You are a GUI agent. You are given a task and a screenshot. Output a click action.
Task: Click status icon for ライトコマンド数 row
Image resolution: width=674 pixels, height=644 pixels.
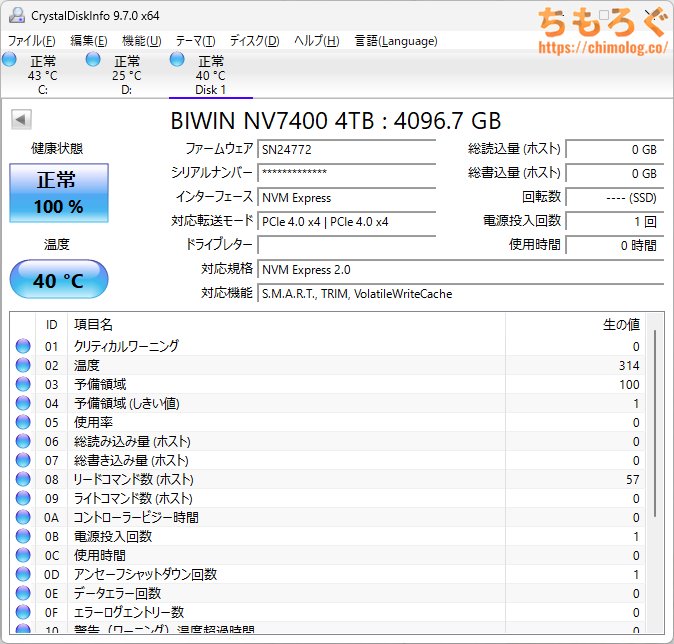23,498
